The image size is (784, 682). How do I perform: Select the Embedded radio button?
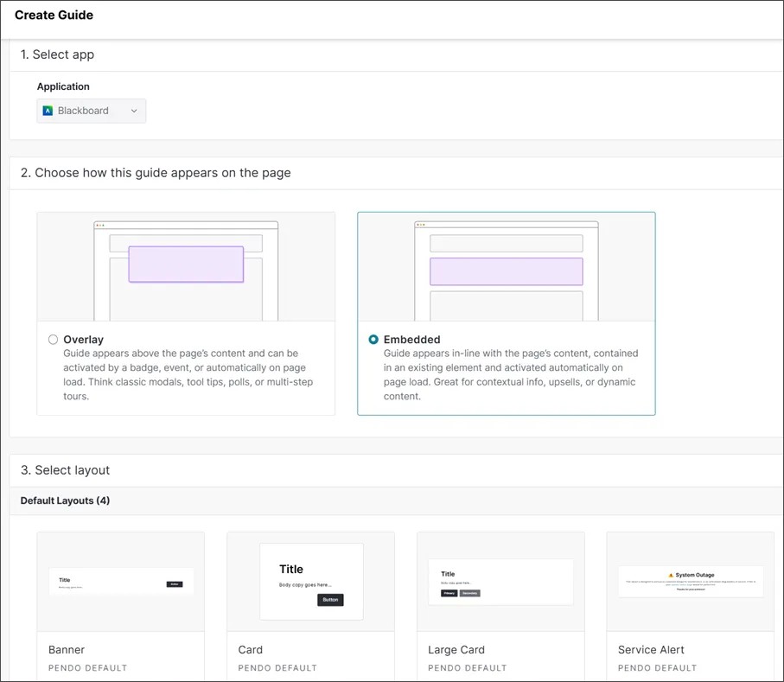click(373, 340)
